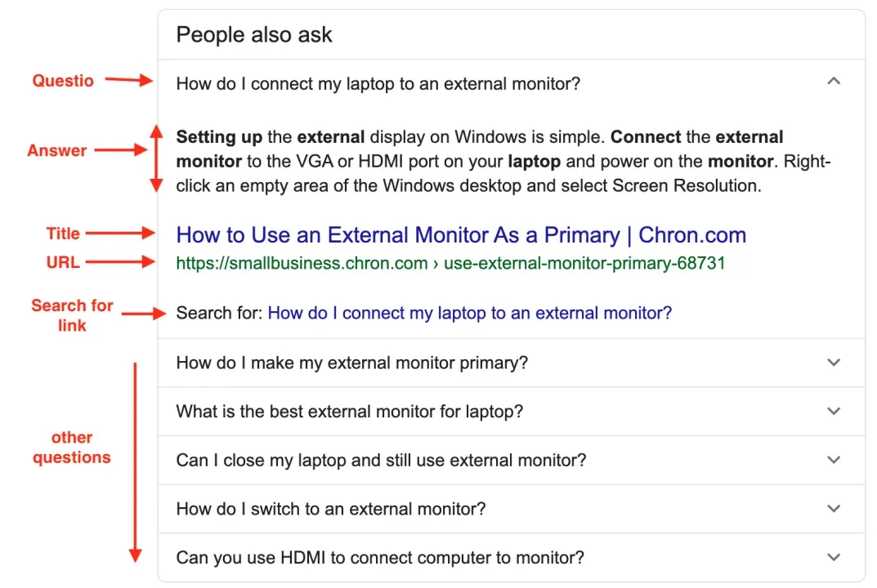Open question text 'Can I close my laptop and still use external monitor?'

(381, 461)
